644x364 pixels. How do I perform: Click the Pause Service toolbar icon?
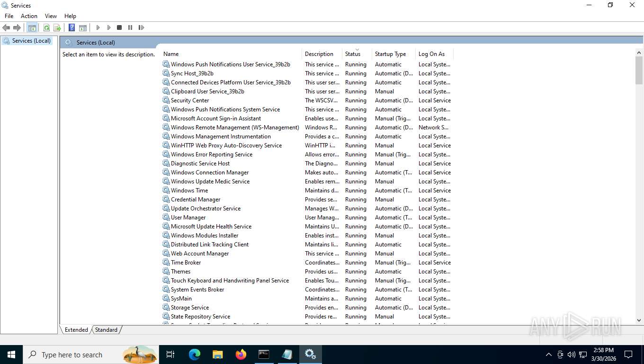[x=130, y=27]
